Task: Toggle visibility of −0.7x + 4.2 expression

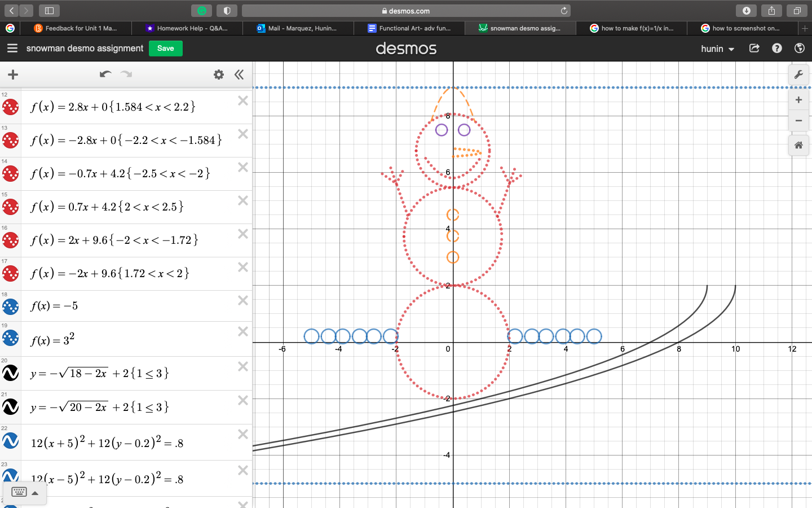Action: click(x=11, y=174)
